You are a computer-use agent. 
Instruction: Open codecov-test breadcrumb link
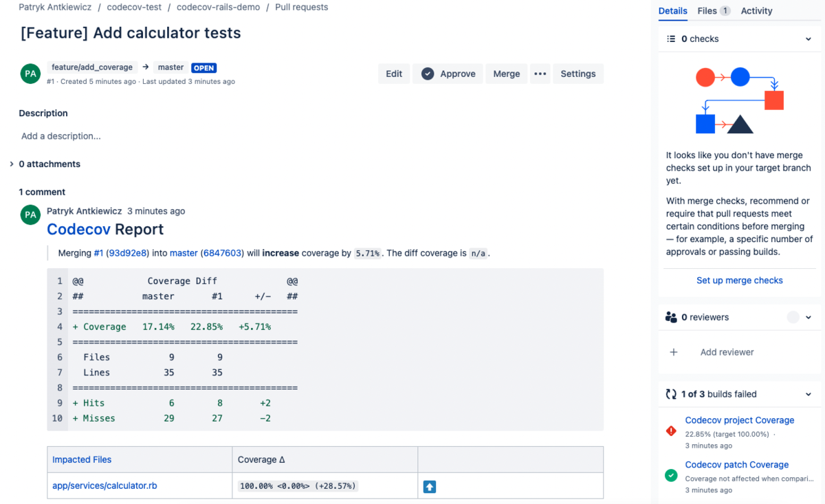[x=134, y=7]
